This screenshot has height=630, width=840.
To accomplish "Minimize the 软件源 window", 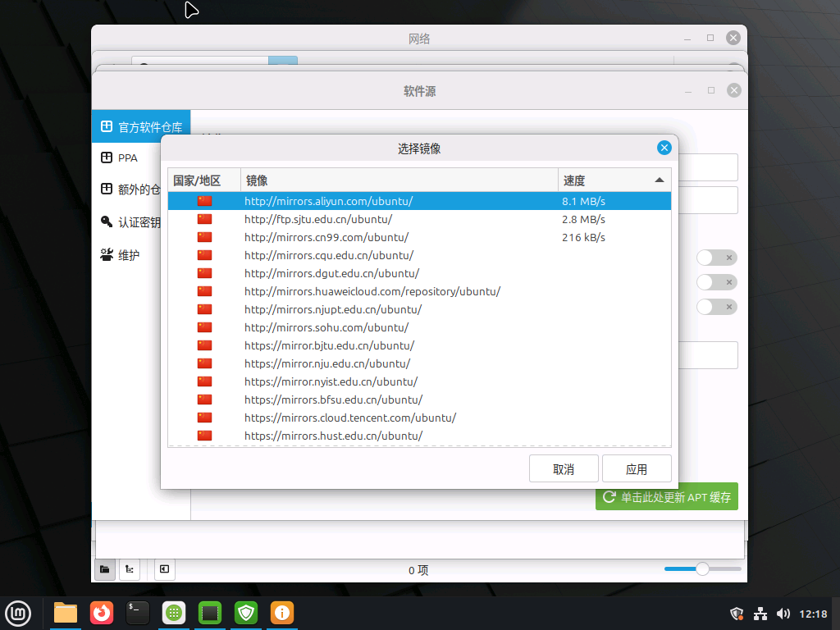I will [688, 90].
